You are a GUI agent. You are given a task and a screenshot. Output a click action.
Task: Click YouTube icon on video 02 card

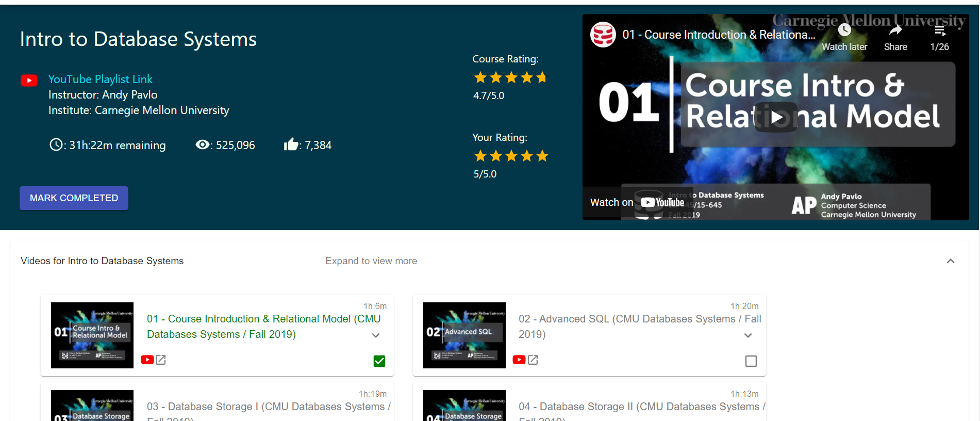[519, 360]
